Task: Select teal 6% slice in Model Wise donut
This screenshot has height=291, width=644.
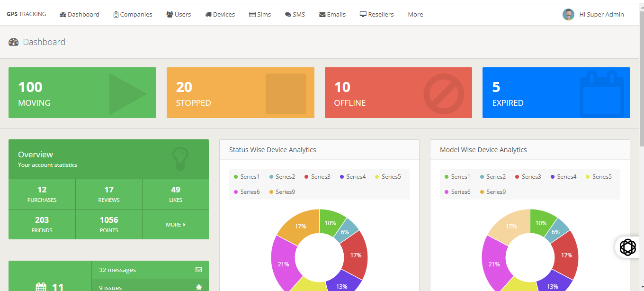Action: pos(556,231)
